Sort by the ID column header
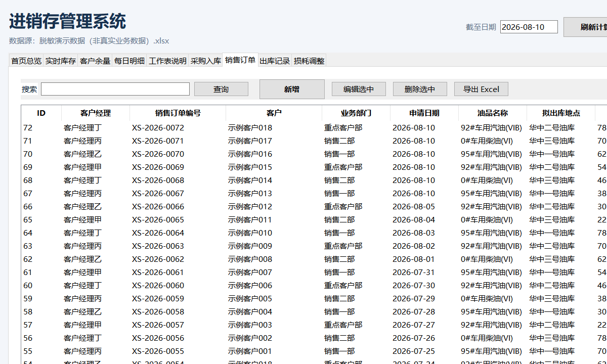The width and height of the screenshot is (607, 364). click(41, 113)
